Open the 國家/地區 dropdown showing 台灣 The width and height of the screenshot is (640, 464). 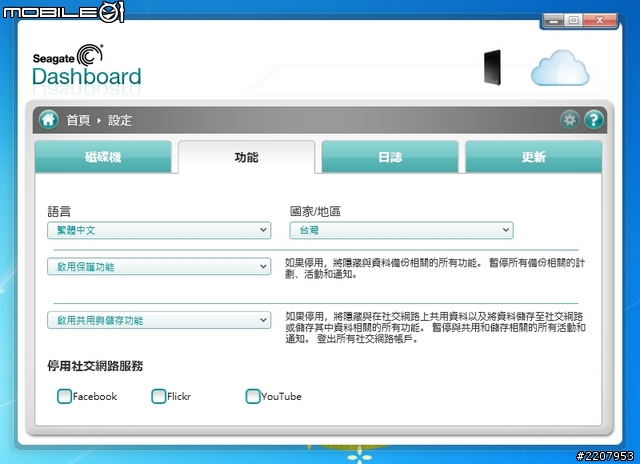point(402,230)
